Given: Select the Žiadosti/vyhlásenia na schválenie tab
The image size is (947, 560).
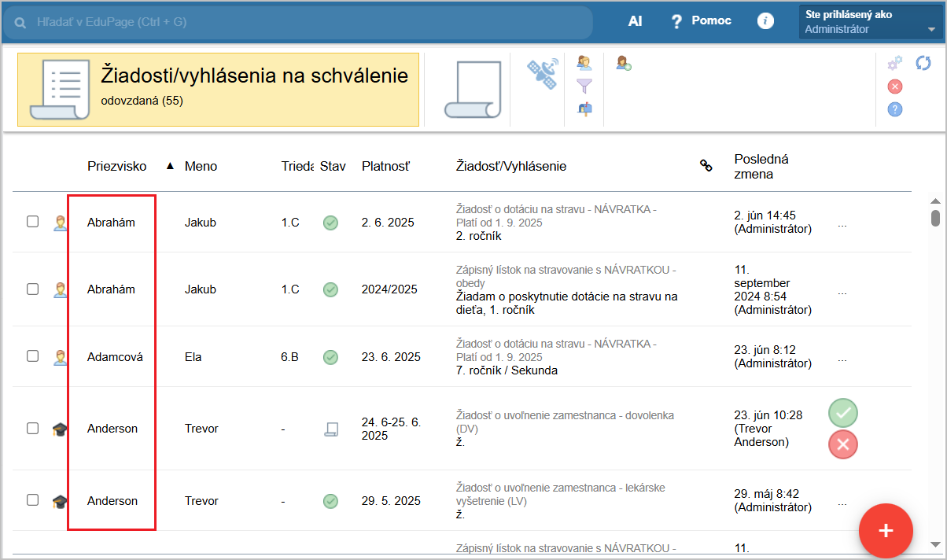Looking at the screenshot, I should coord(218,90).
